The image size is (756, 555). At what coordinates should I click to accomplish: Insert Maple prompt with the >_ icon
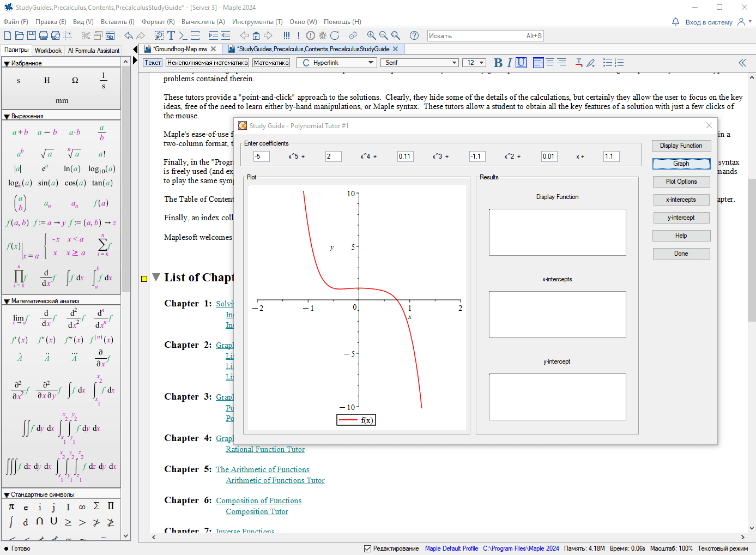(x=183, y=35)
